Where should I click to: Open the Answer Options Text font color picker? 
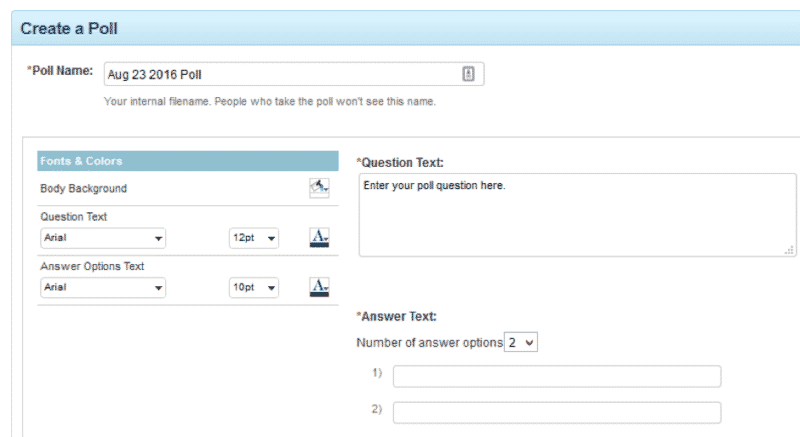click(x=319, y=288)
